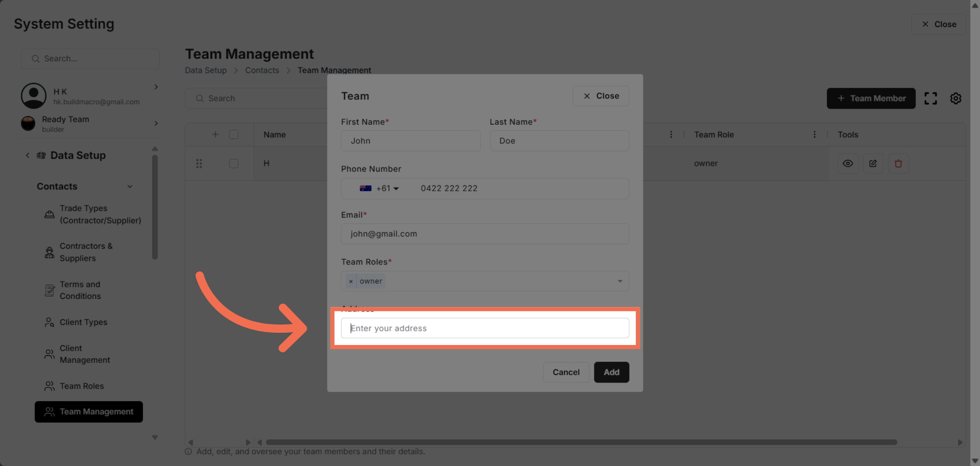Open Data Setup from the breadcrumb trail

coord(205,70)
